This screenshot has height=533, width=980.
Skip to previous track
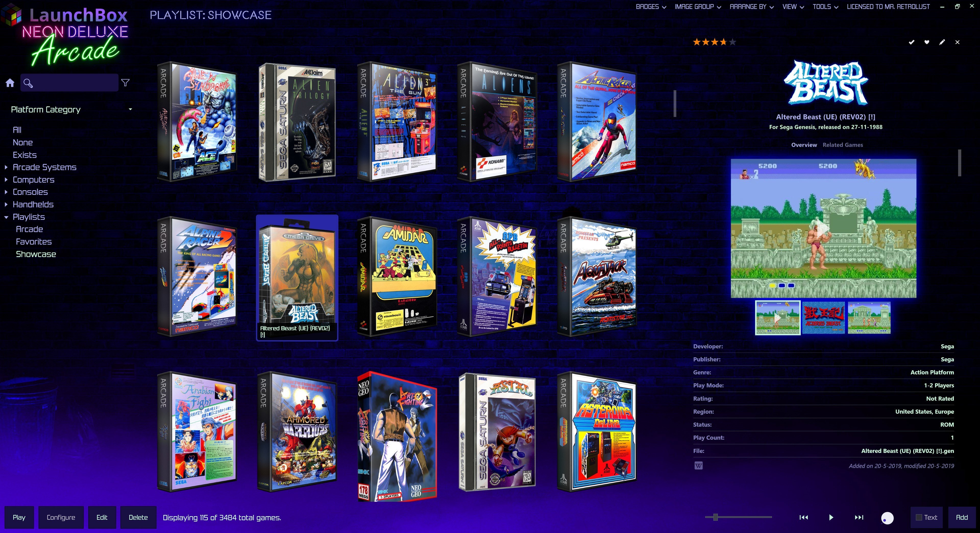pos(803,517)
